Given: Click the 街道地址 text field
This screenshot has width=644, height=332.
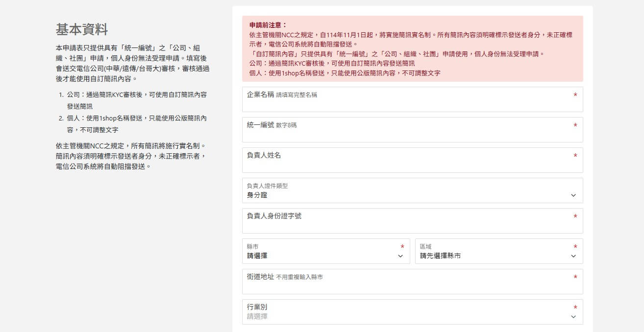Looking at the screenshot, I should 412,286.
